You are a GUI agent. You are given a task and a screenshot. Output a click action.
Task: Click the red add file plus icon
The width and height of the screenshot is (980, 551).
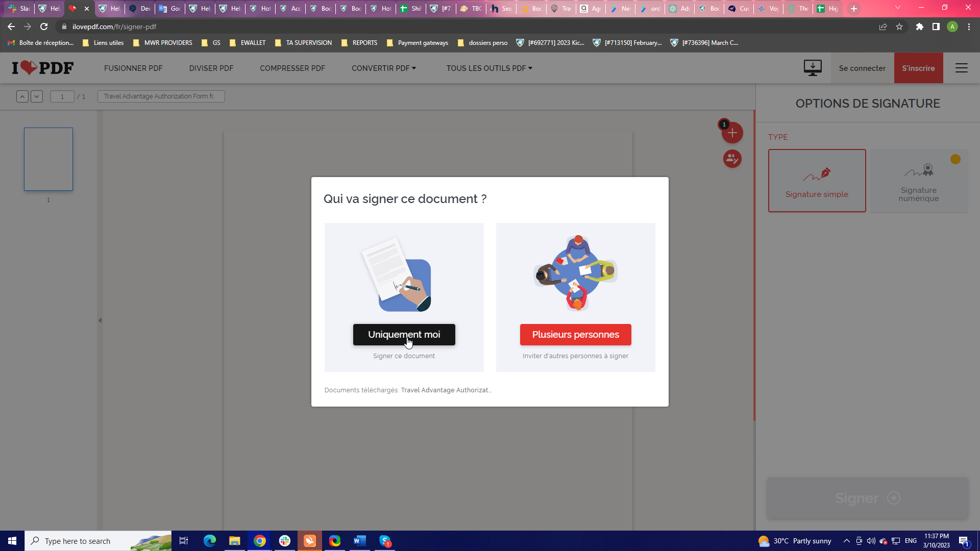[x=732, y=133]
